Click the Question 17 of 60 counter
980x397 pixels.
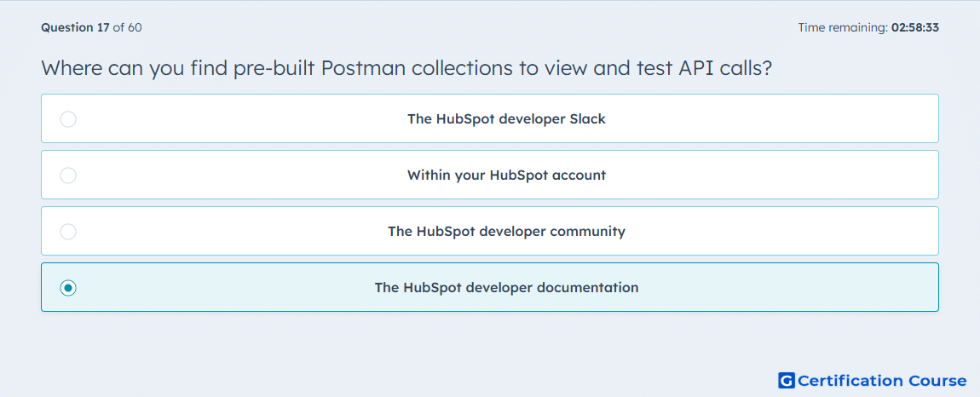click(91, 27)
